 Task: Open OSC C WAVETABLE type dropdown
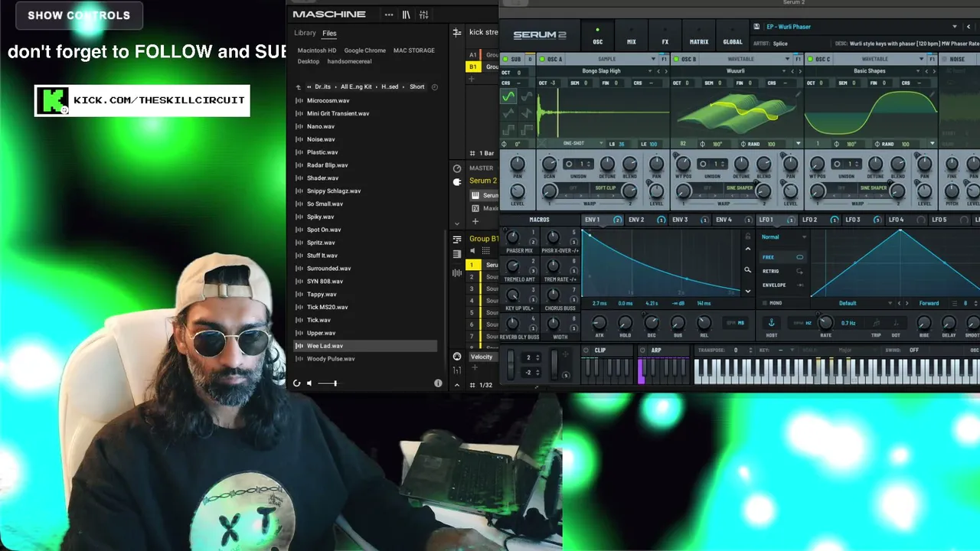tap(921, 59)
